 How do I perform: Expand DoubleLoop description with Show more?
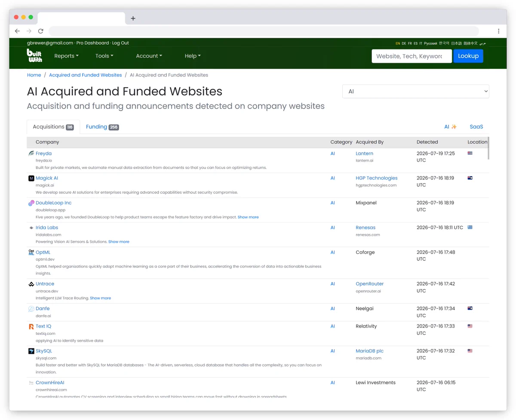[248, 217]
